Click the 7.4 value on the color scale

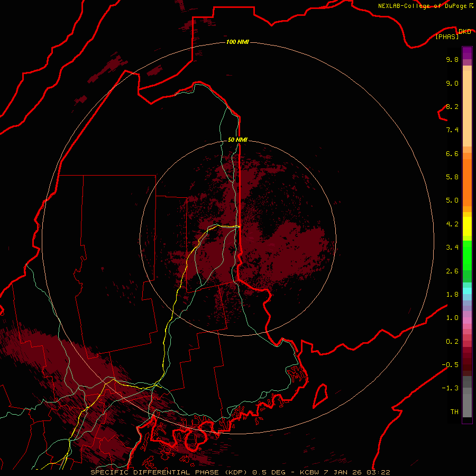452,130
